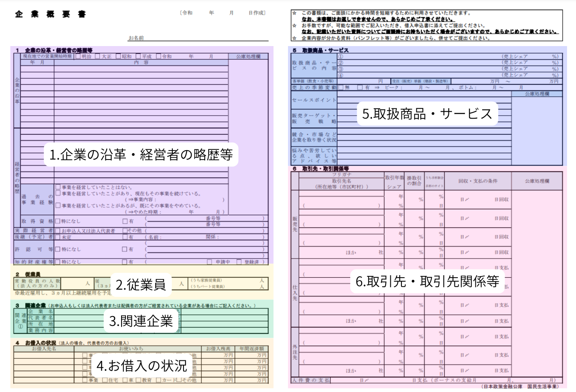Check お申込人又は法人代表者 checkbox

(x=58, y=231)
